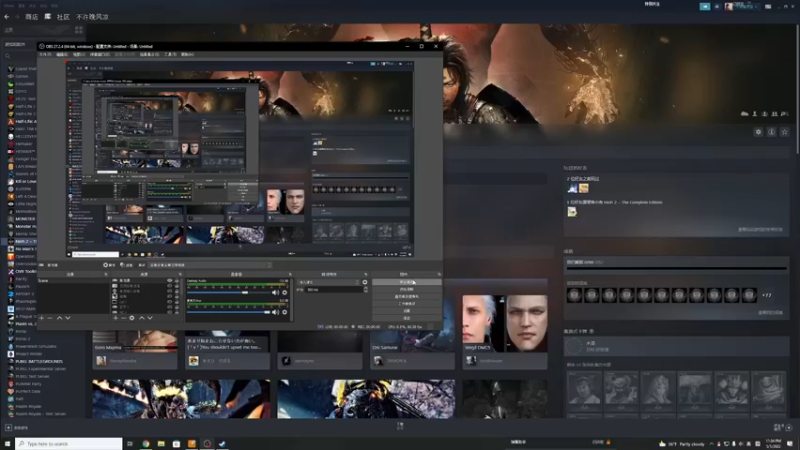Click the favorite star icon on the game page
Screen dimensions: 800x450
click(785, 132)
